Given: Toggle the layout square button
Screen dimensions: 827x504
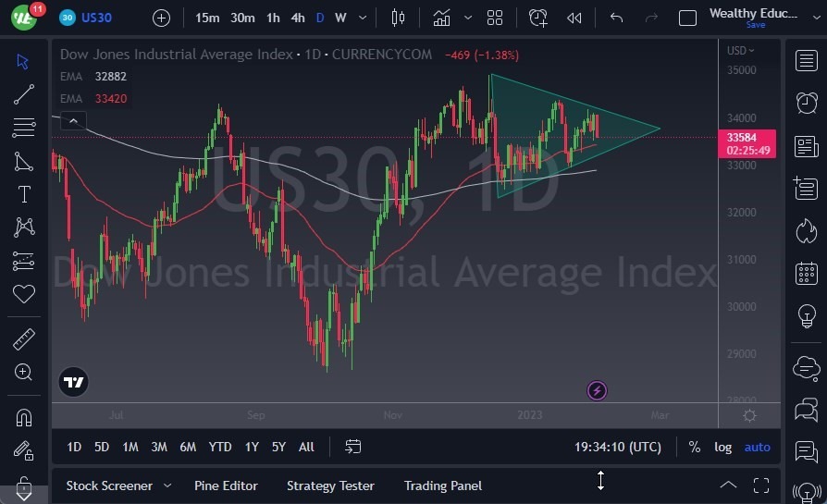Looking at the screenshot, I should tap(687, 18).
